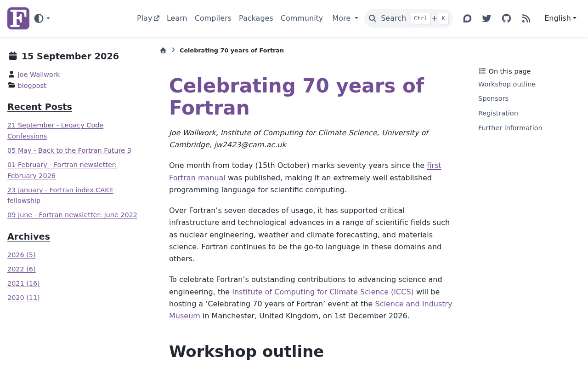Open the Compilers navigation item

[213, 18]
